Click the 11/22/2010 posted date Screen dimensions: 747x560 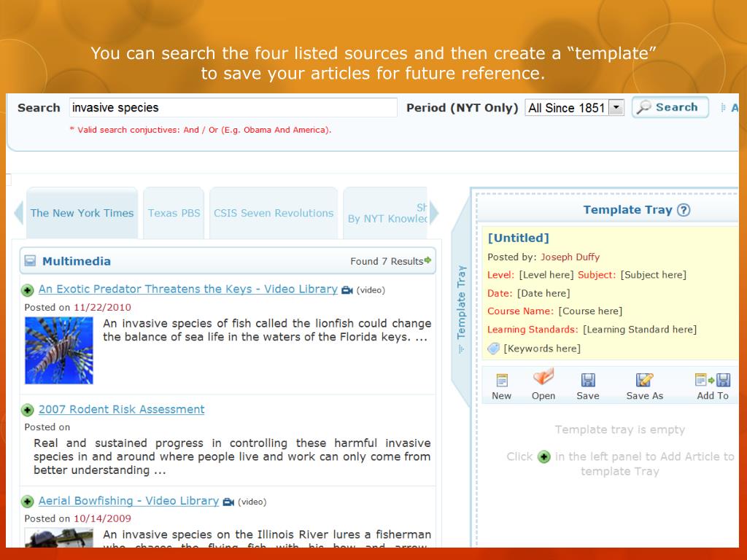coord(102,308)
